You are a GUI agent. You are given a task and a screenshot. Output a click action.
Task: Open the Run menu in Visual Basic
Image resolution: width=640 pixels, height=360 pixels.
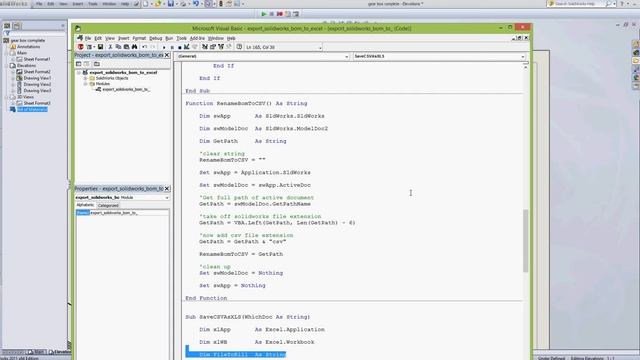tap(169, 38)
